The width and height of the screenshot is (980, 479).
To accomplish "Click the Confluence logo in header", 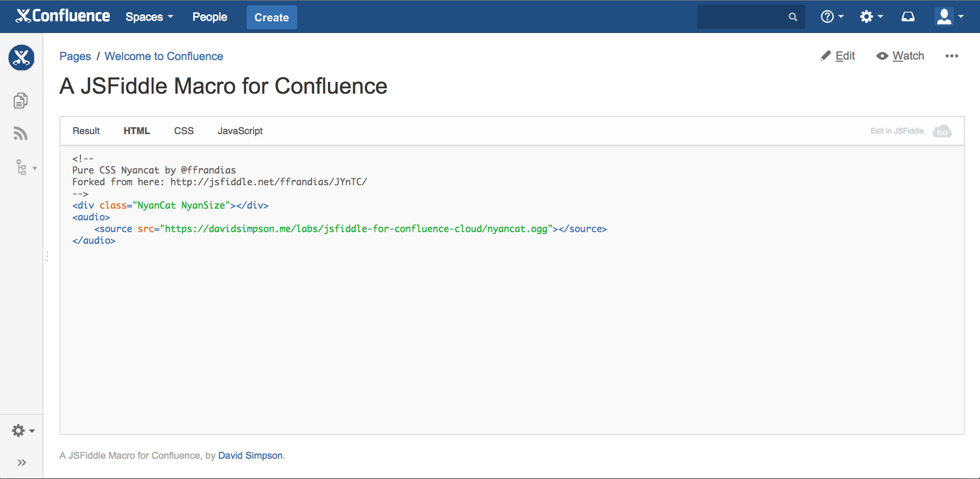I will coord(63,16).
